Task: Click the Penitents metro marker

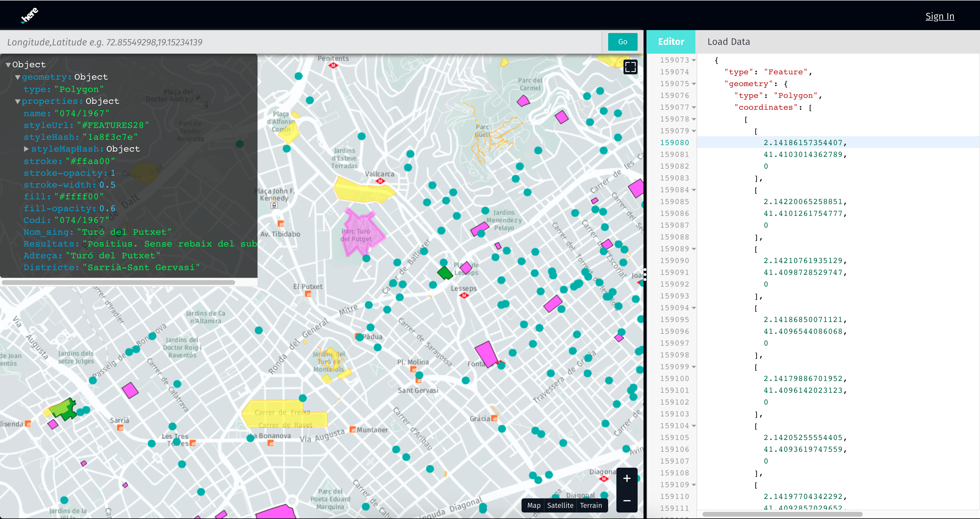Action: tap(333, 65)
